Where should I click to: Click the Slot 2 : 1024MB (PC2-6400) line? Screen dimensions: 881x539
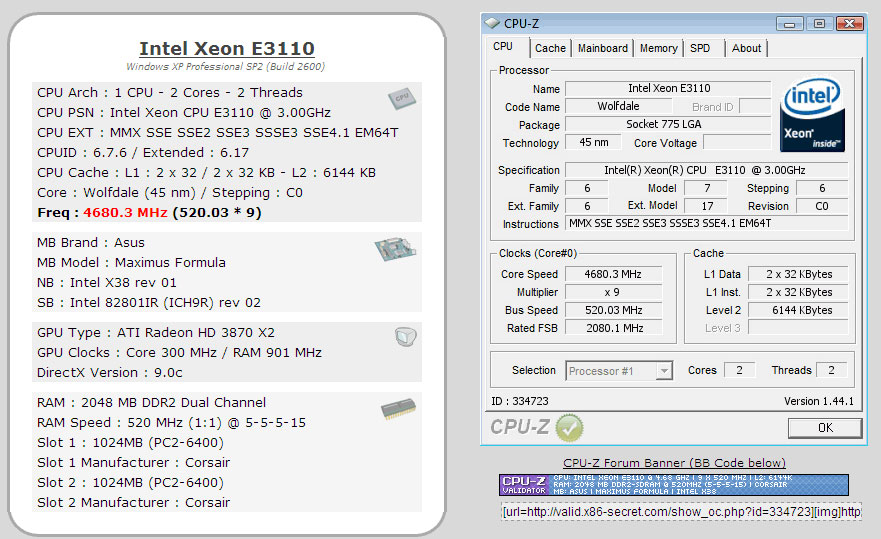pyautogui.click(x=130, y=483)
